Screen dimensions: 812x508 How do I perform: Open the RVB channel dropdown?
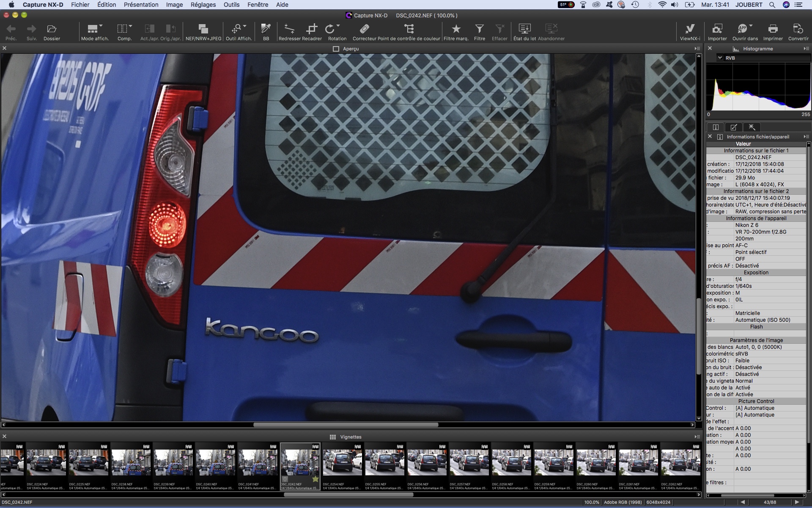[720, 58]
